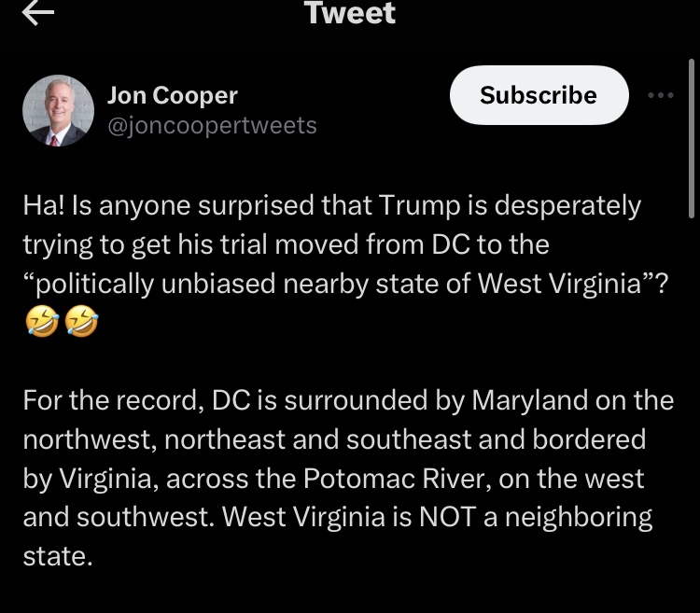Click the Subscribe button

(539, 95)
